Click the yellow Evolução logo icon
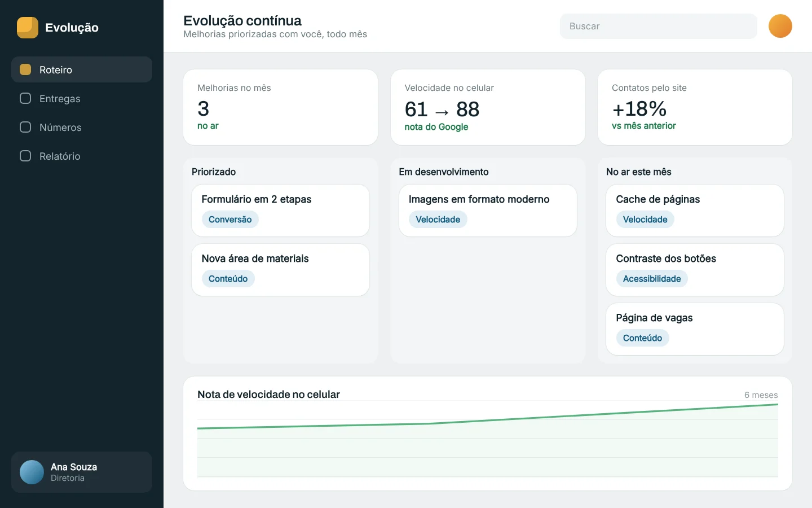The width and height of the screenshot is (812, 508). coord(28,28)
